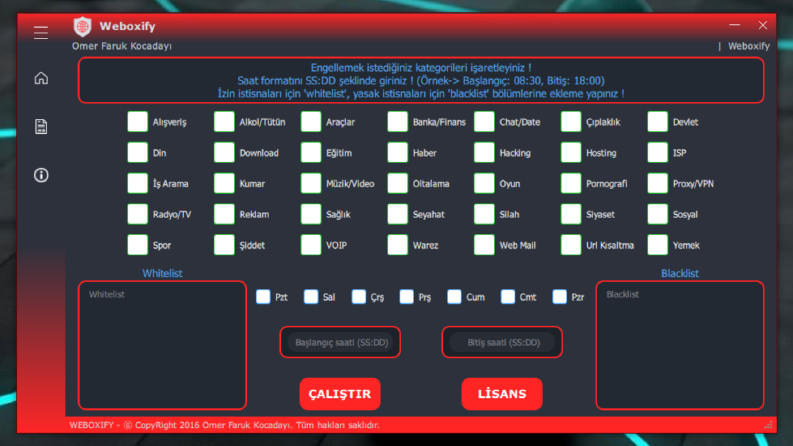793x446 pixels.
Task: Check the Pornografi category
Action: [x=570, y=184]
